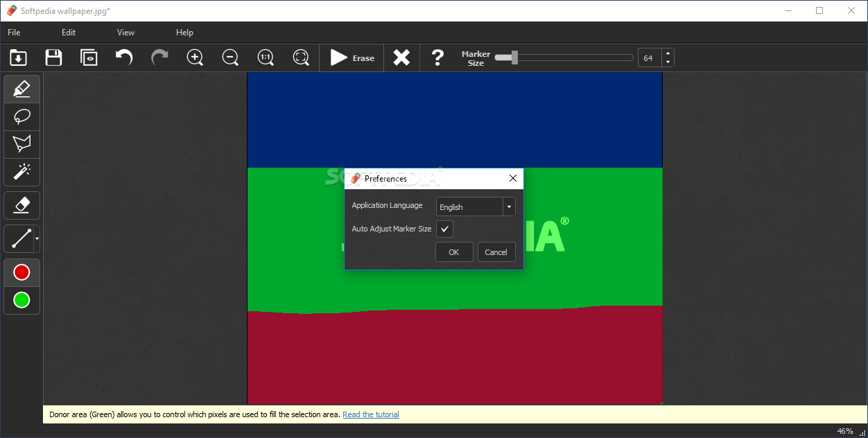Open the View menu
Viewport: 868px width, 438px height.
point(125,33)
